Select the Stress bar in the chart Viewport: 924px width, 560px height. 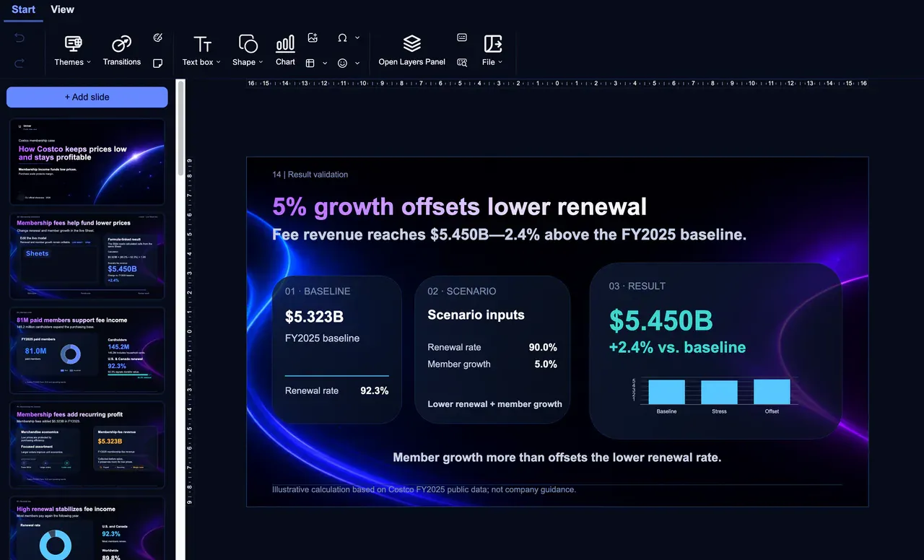click(x=719, y=393)
